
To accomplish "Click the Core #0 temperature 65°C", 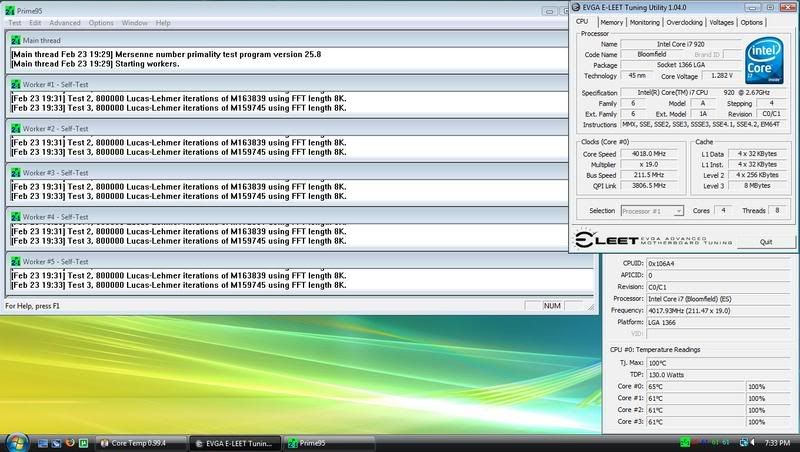I will click(695, 387).
